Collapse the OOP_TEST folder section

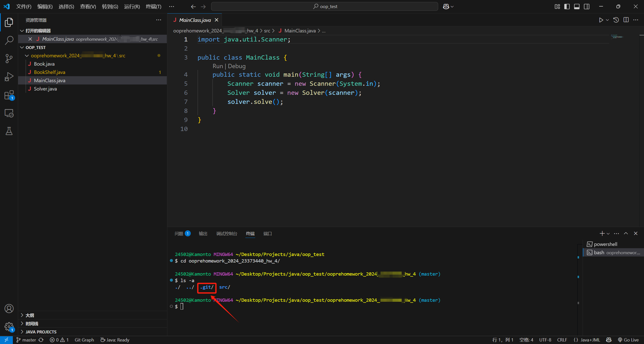click(x=35, y=48)
